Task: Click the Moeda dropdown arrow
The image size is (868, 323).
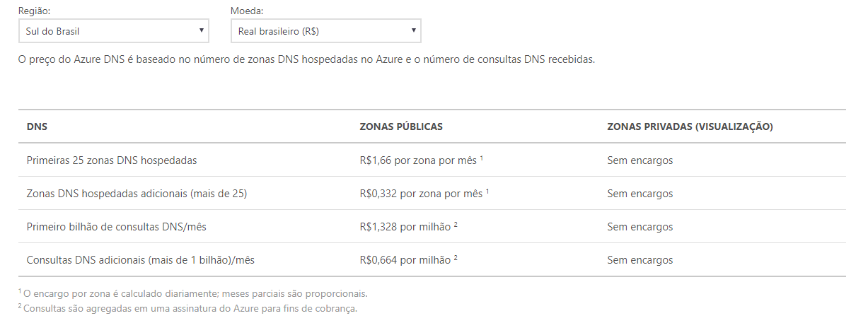Action: [x=413, y=30]
